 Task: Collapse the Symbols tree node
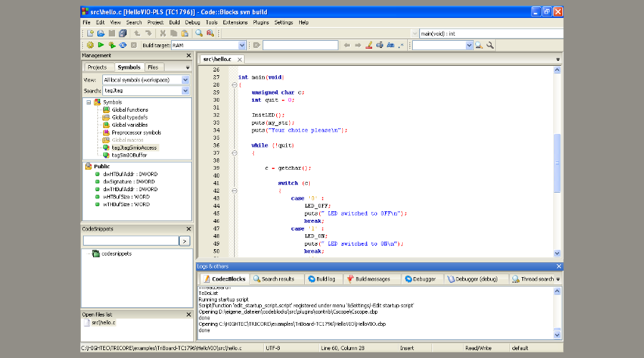(x=89, y=102)
